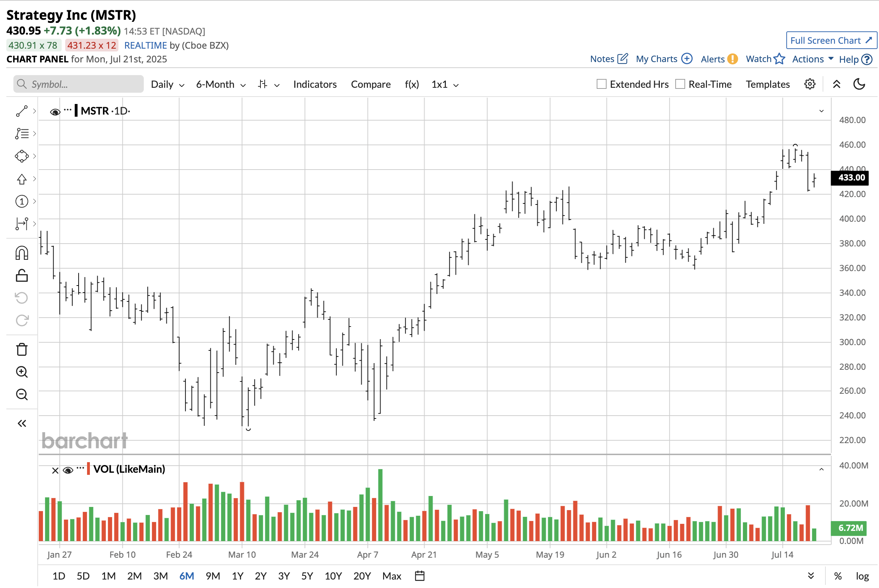Collapse the header with double up chevron

pos(836,84)
